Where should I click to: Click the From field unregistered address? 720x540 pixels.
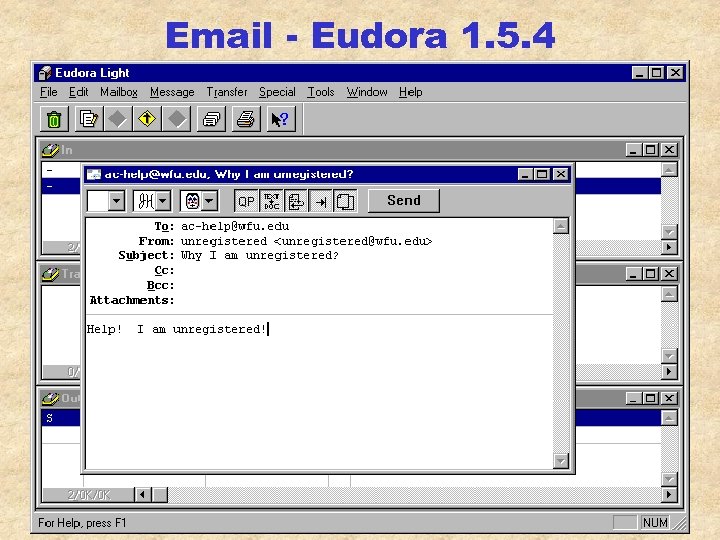[307, 241]
